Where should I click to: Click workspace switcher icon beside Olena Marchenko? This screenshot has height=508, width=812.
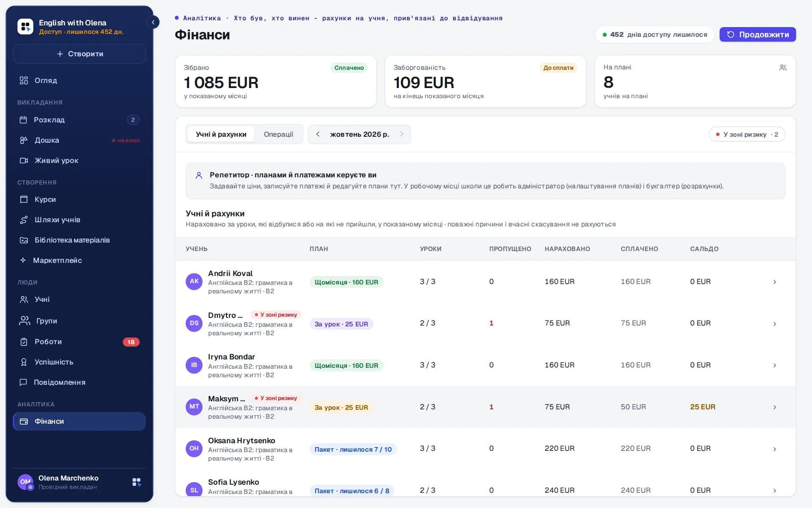coord(137,482)
